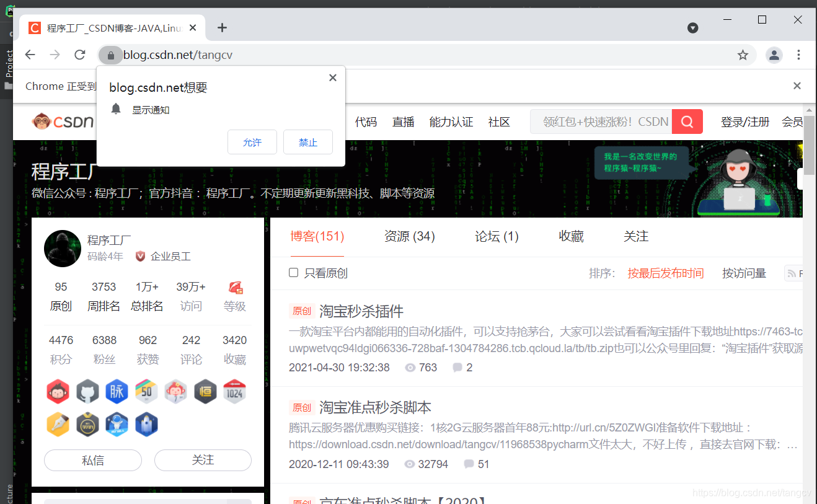Click the 关注 follow button
This screenshot has height=504, width=817.
point(203,460)
